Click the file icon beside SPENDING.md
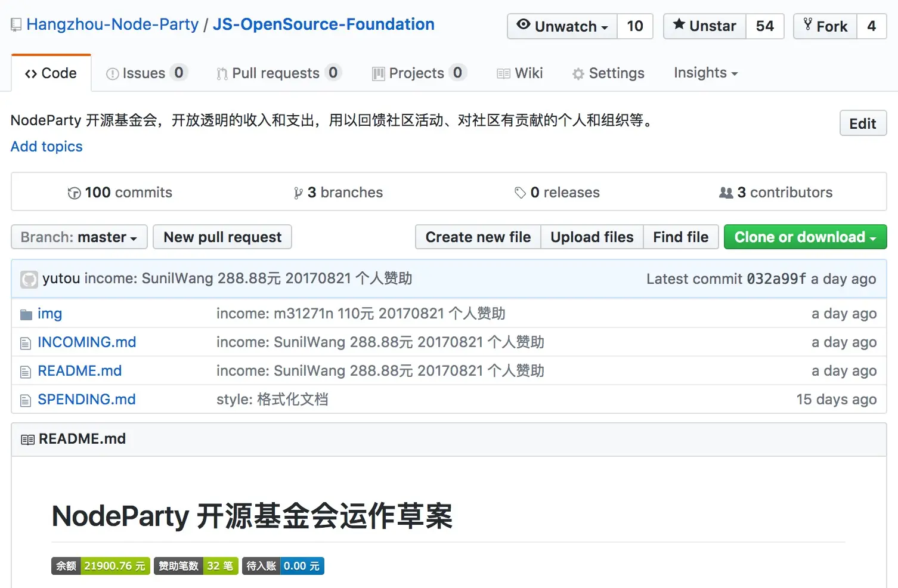Screen dimensions: 898x588 pyautogui.click(x=26, y=400)
